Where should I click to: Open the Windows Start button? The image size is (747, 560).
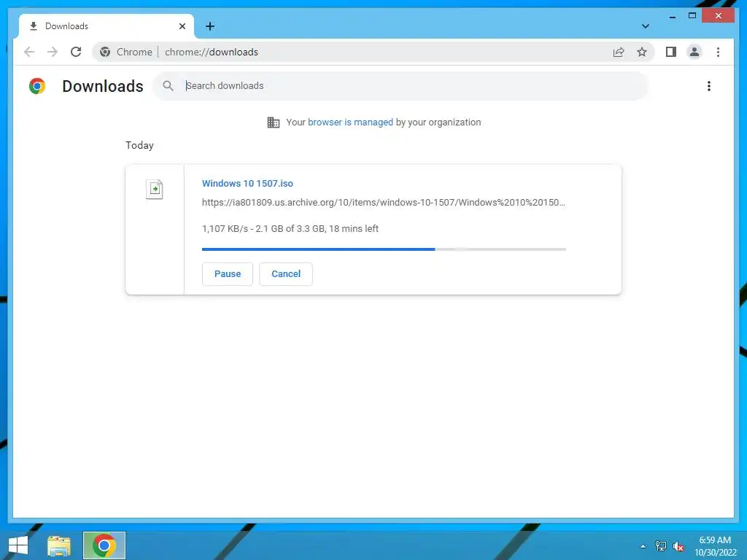point(18,545)
